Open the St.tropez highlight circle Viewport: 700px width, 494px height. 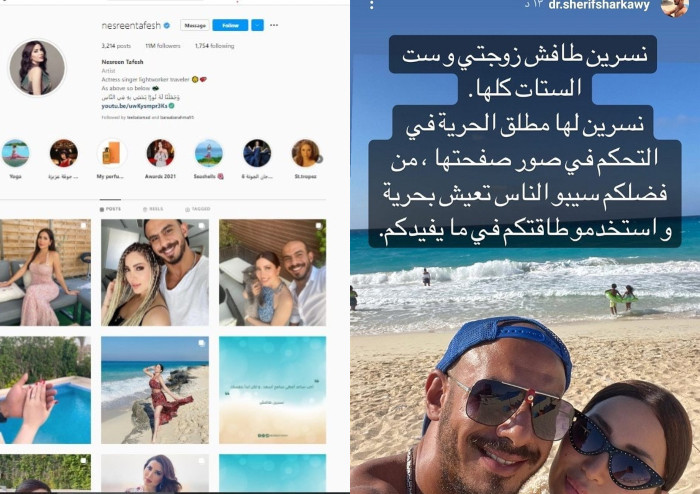tap(305, 153)
